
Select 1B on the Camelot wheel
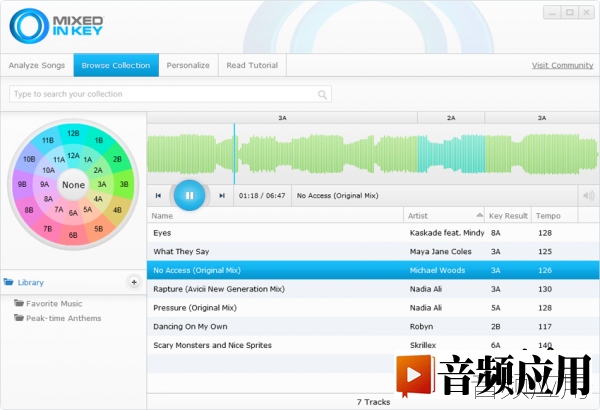coord(99,140)
